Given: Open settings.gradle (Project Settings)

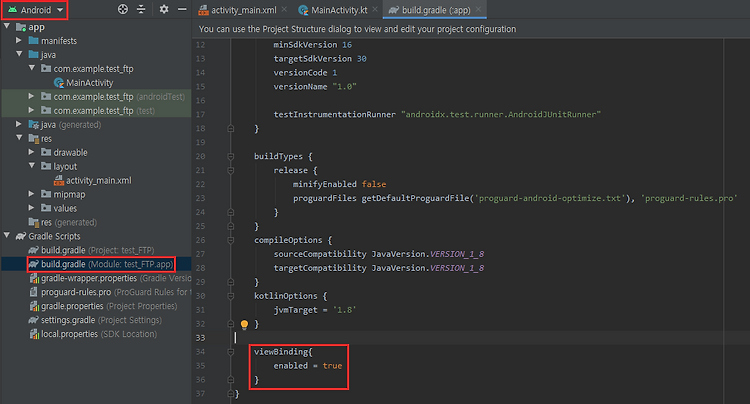Looking at the screenshot, I should click(101, 320).
